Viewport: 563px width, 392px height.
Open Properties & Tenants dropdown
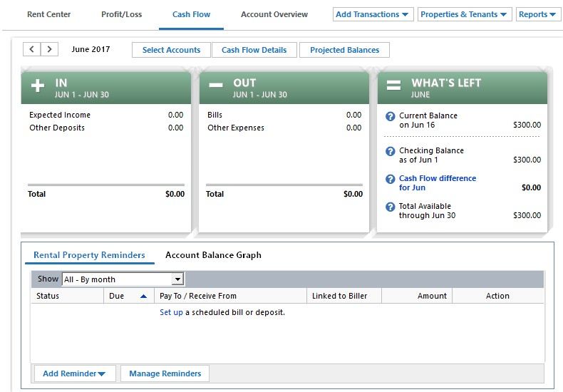pyautogui.click(x=464, y=14)
